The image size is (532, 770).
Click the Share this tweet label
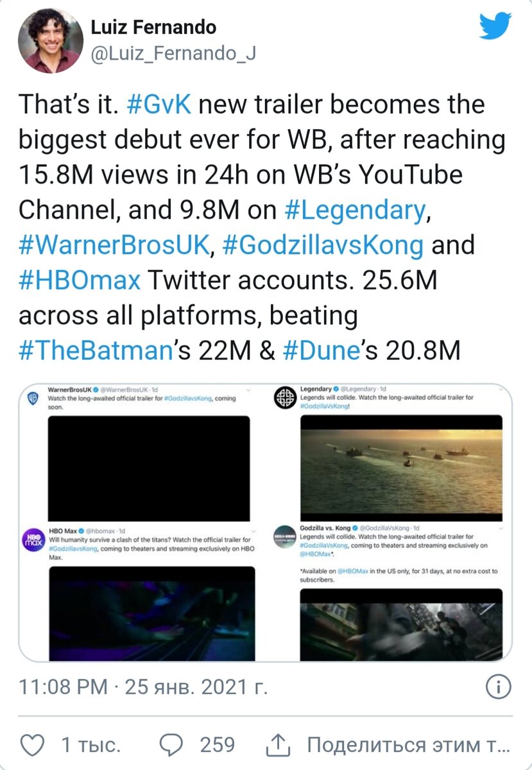click(408, 745)
